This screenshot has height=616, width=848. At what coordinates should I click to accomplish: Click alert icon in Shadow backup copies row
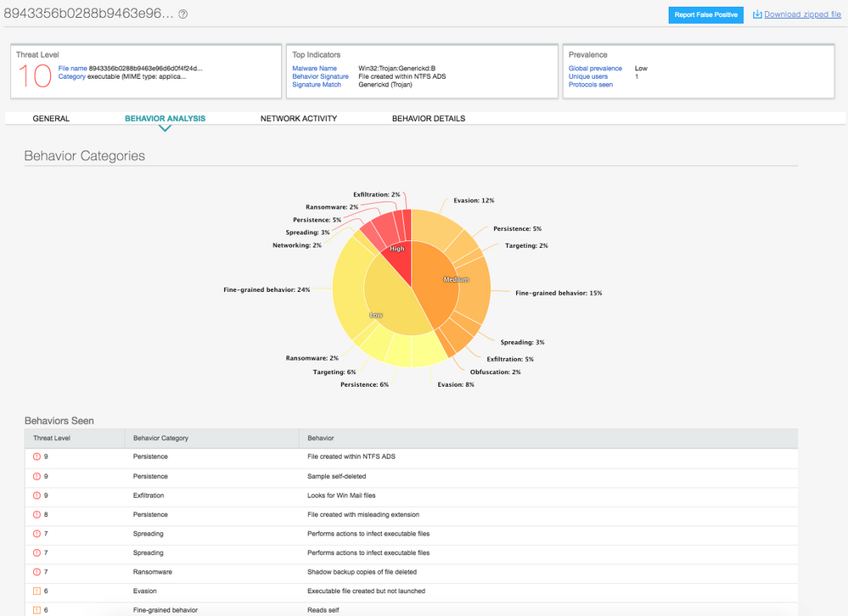click(37, 573)
